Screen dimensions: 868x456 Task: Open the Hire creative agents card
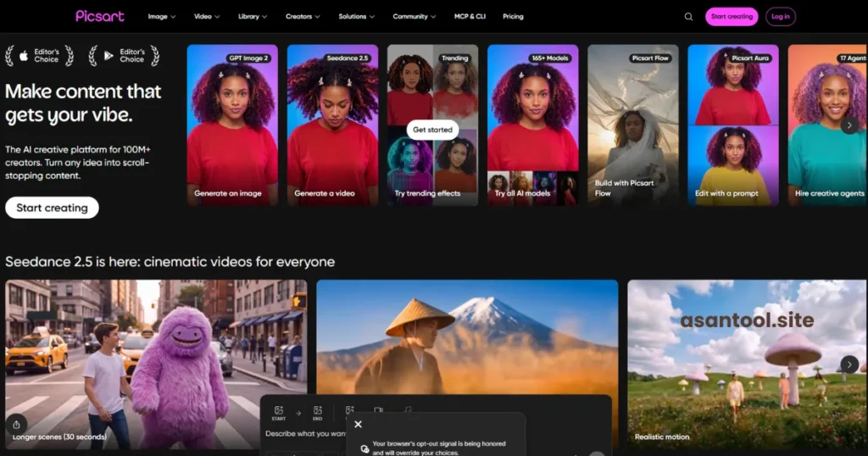pos(827,125)
